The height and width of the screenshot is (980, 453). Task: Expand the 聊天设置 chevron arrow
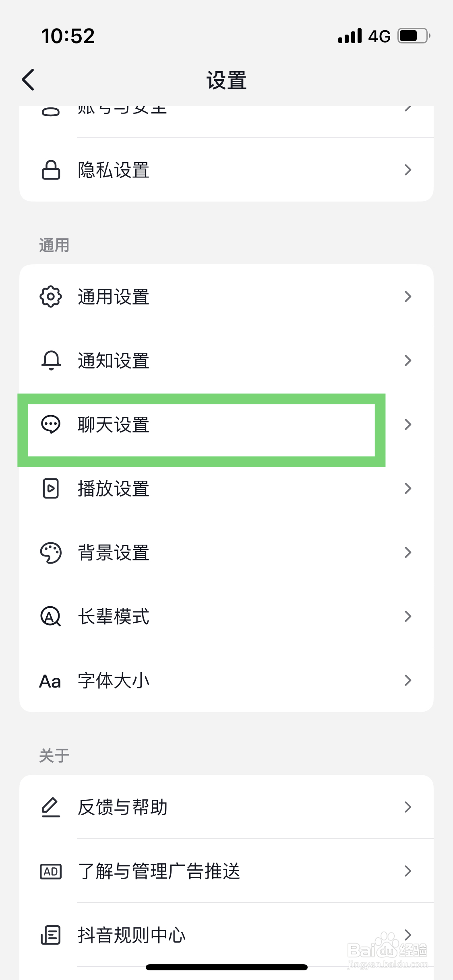coord(408,424)
